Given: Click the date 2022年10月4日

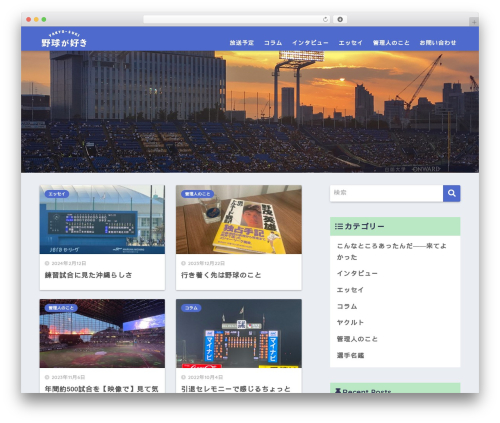Looking at the screenshot, I should (x=205, y=377).
